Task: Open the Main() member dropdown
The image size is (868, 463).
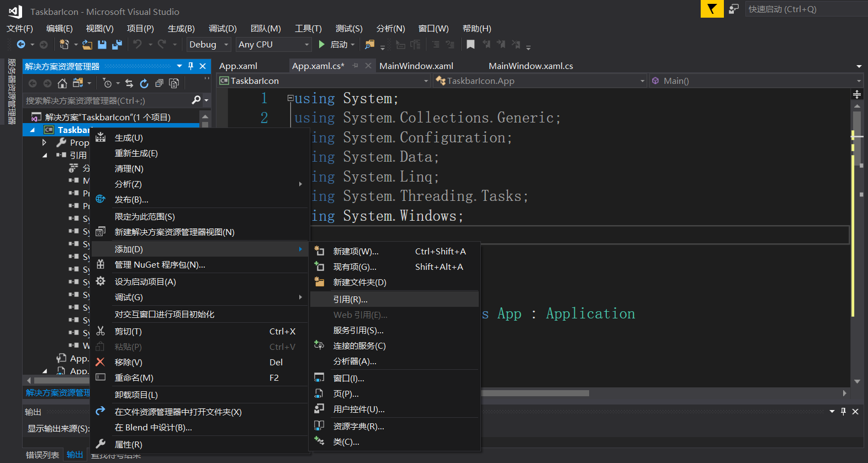Action: tap(859, 81)
